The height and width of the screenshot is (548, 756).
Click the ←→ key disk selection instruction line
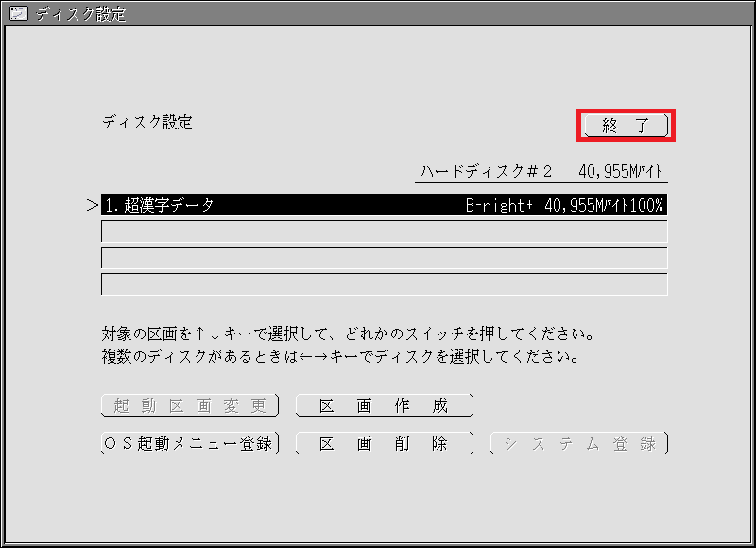339,357
